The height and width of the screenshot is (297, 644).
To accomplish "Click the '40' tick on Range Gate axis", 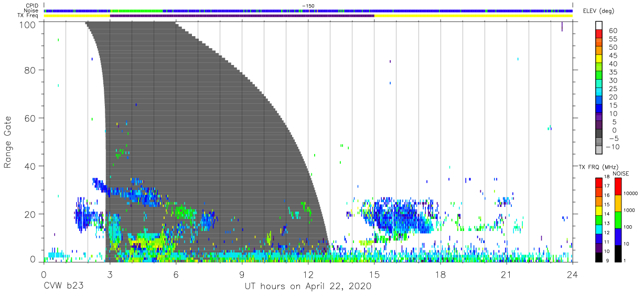I will 30,166.
